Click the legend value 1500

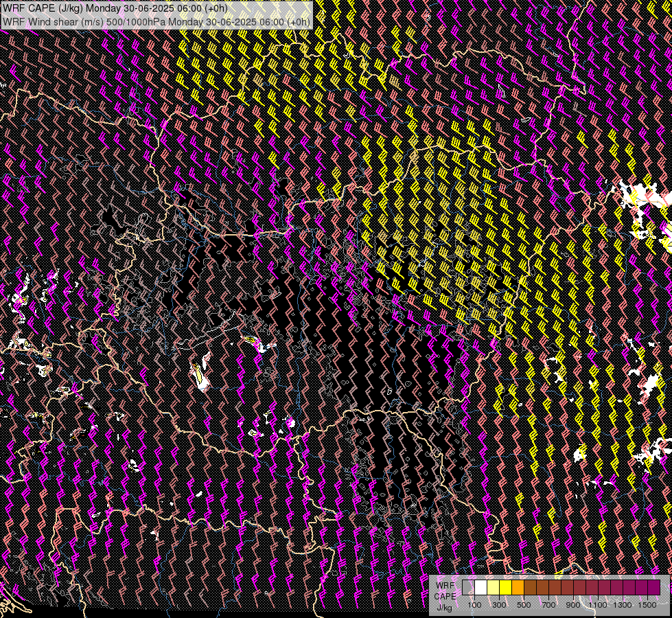pos(647,605)
